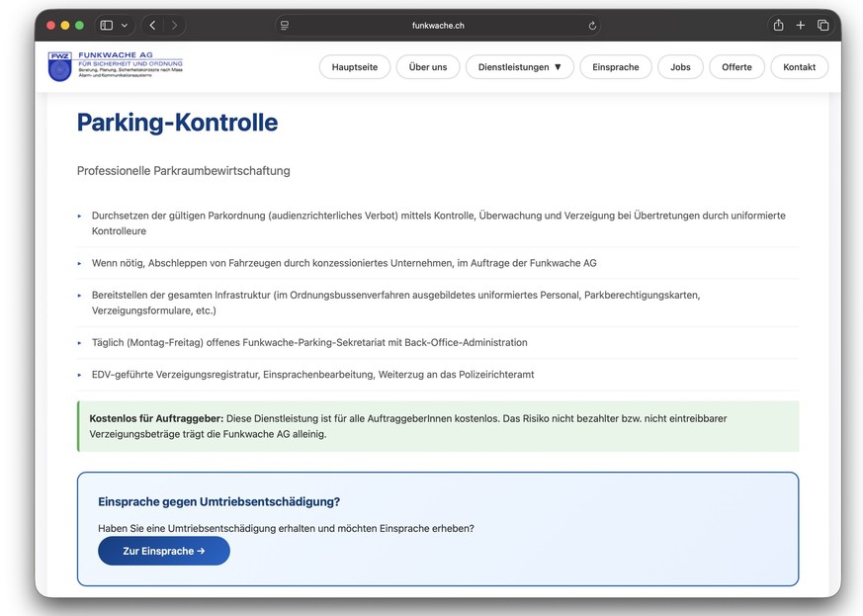Image resolution: width=863 pixels, height=616 pixels.
Task: Minimize window with the yellow button
Action: click(65, 26)
